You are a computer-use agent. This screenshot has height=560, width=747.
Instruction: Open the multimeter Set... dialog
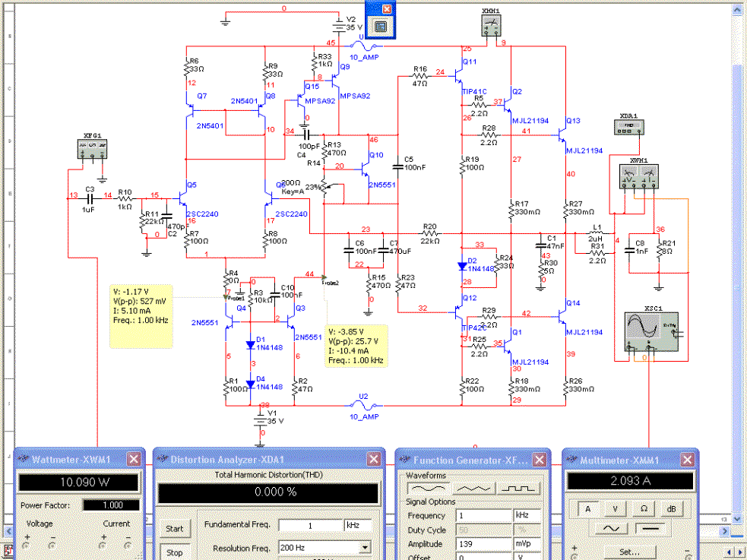click(629, 552)
